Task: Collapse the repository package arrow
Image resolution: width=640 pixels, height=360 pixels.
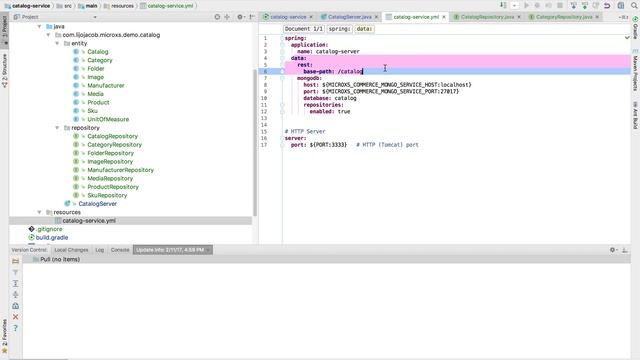Action: 57,128
